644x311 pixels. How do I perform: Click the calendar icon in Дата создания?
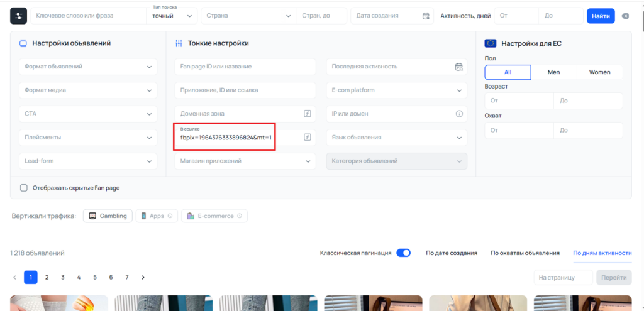(426, 16)
